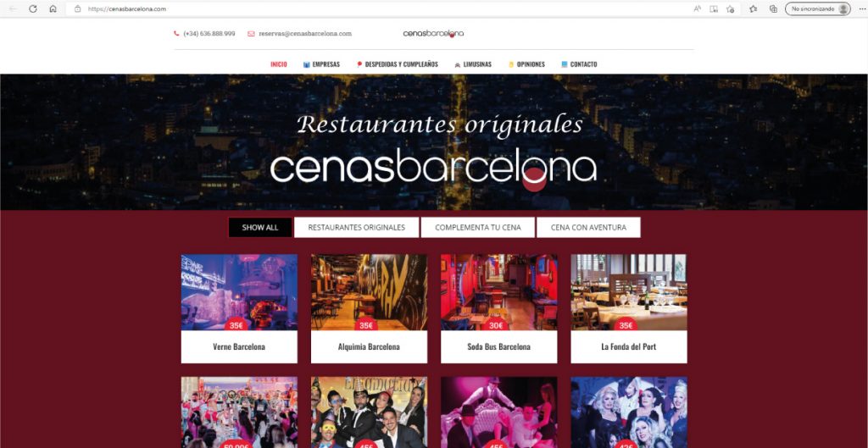The width and height of the screenshot is (868, 448).
Task: Click reservas@cenasbarcelona.com email link
Action: point(305,34)
